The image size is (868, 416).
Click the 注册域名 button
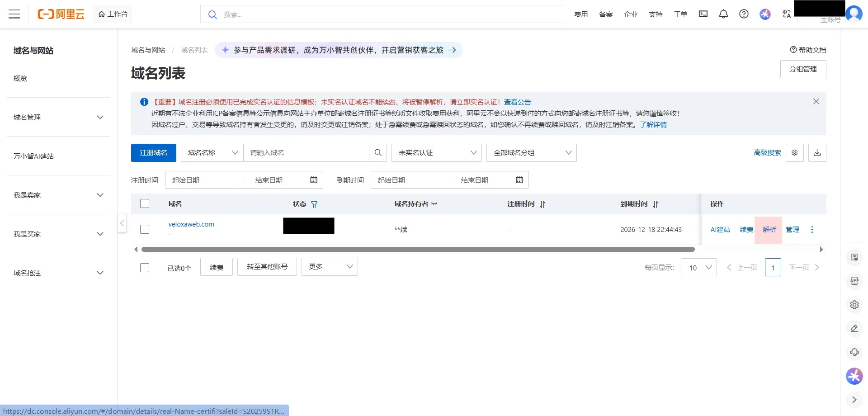click(x=153, y=153)
